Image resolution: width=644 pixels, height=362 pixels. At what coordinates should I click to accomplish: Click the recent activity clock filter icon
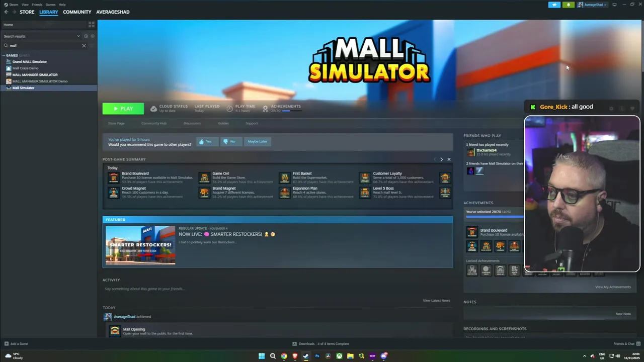pyautogui.click(x=86, y=36)
